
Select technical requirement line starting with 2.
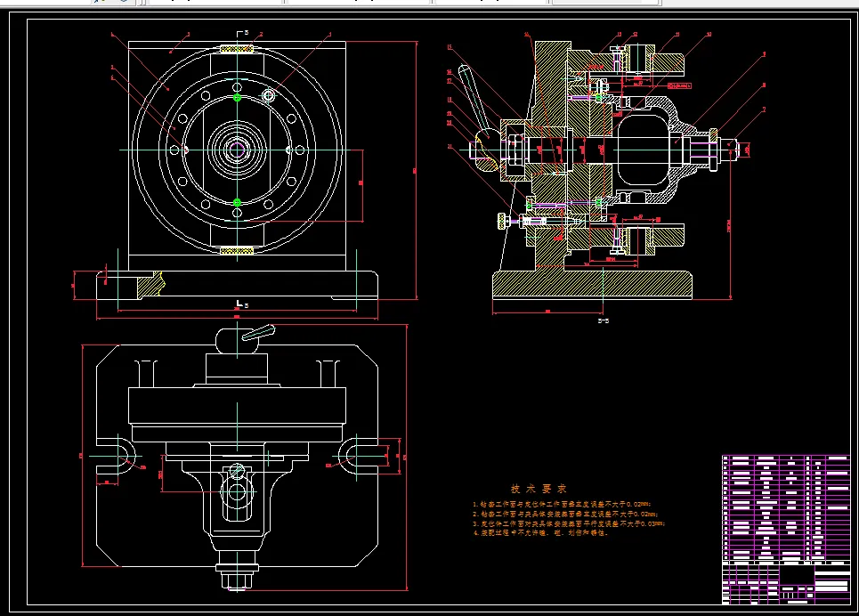point(565,514)
